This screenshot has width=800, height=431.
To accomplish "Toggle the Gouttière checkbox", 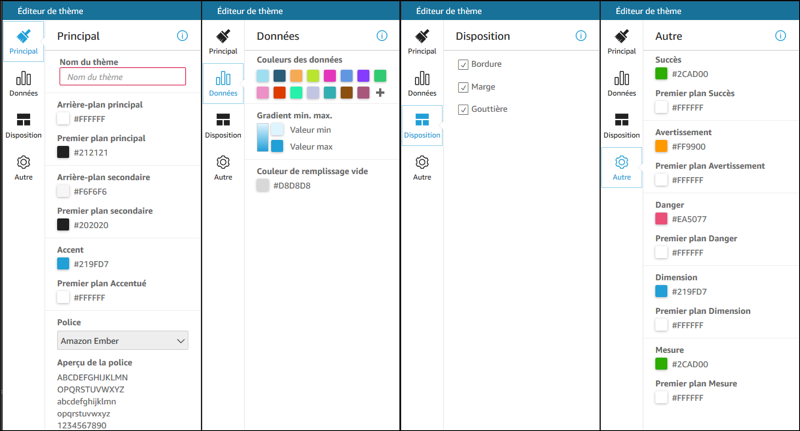I will click(463, 109).
